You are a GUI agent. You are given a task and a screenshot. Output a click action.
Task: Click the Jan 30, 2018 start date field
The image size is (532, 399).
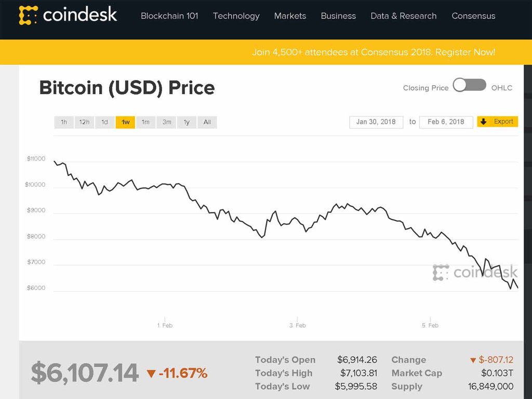pyautogui.click(x=376, y=122)
